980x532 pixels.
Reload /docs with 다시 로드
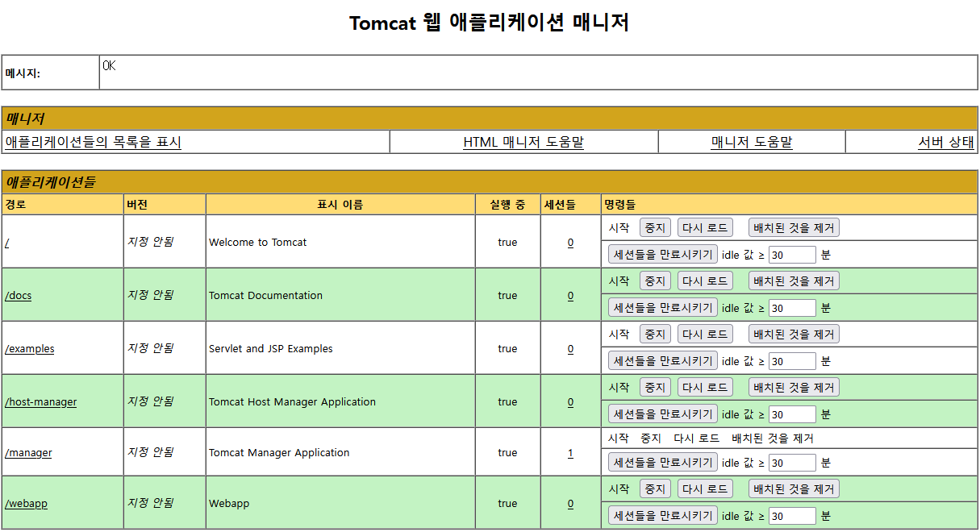pyautogui.click(x=706, y=281)
